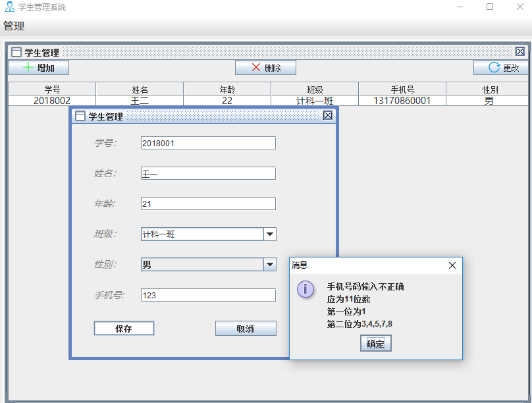This screenshot has width=532, height=403.
Task: Click the 增加 button with plus icon
Action: click(39, 68)
